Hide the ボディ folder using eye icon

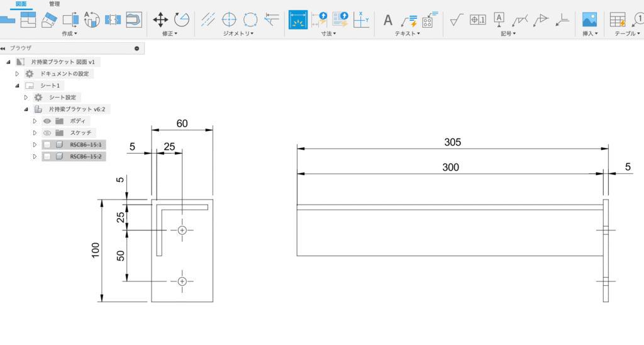[x=47, y=121]
